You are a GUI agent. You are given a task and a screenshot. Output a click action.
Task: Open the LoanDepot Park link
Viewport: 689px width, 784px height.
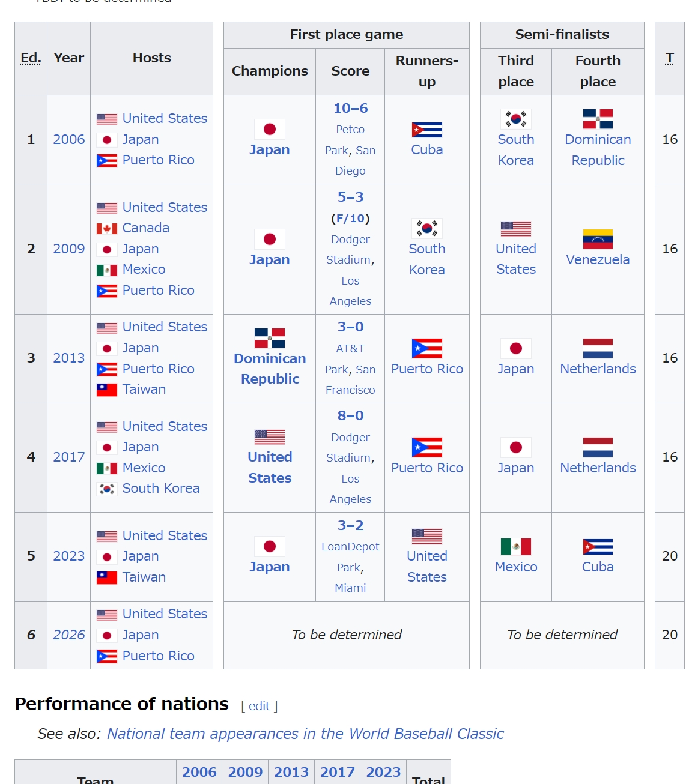[x=350, y=547]
